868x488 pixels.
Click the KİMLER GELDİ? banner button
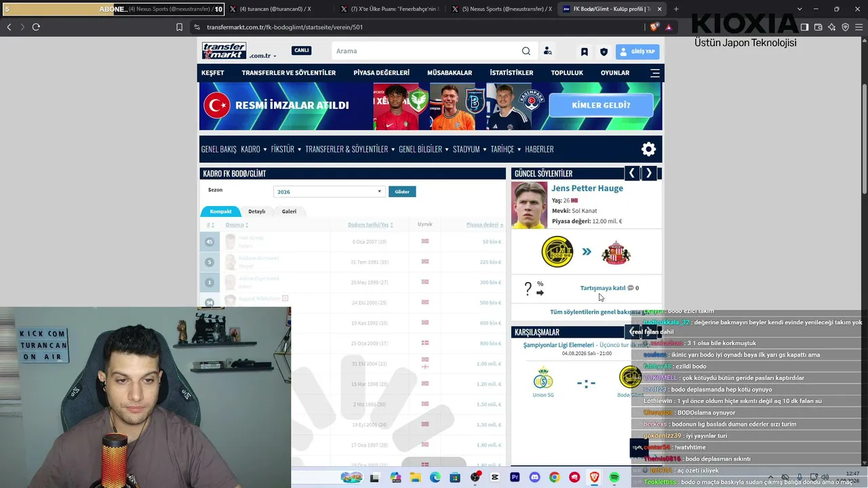coord(601,105)
